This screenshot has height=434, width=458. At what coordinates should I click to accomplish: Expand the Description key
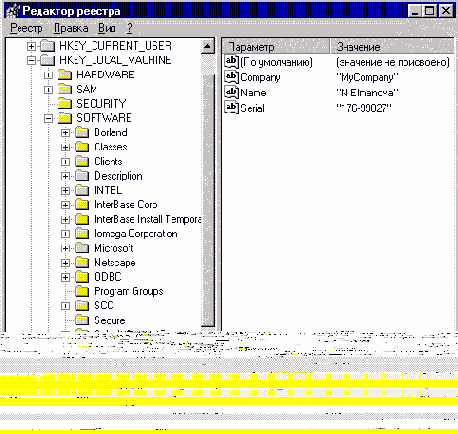tap(66, 176)
